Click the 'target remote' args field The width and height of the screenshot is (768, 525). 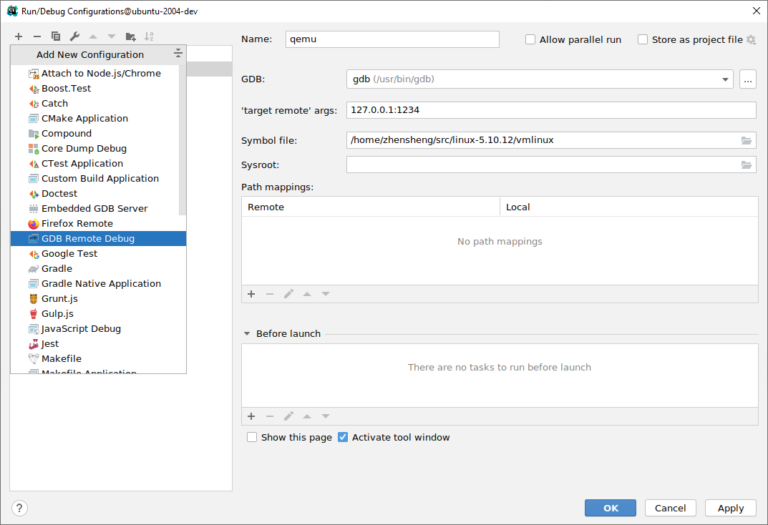coord(551,110)
